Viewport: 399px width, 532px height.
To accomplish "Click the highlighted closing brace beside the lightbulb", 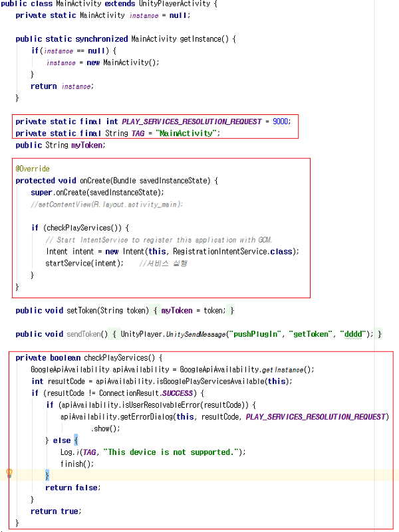I will pos(47,476).
